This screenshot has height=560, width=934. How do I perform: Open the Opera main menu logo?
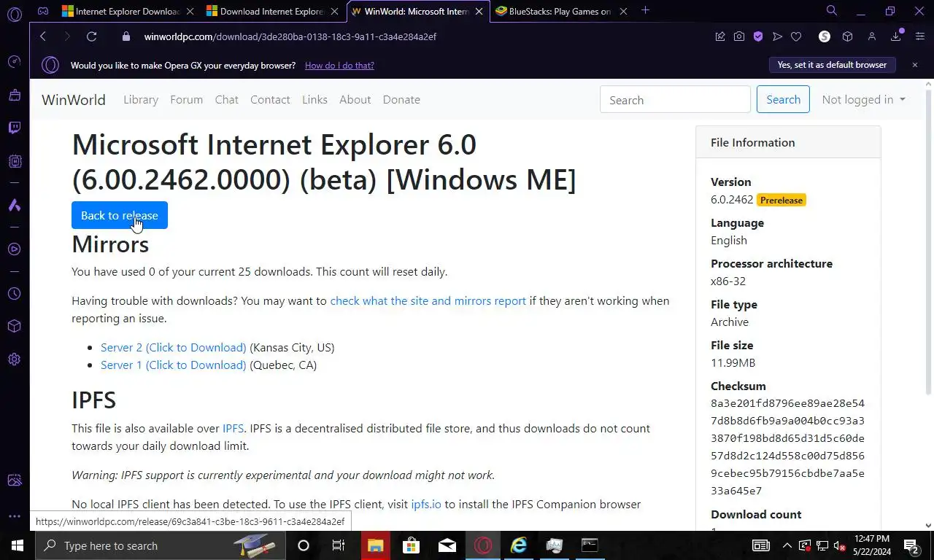[14, 13]
